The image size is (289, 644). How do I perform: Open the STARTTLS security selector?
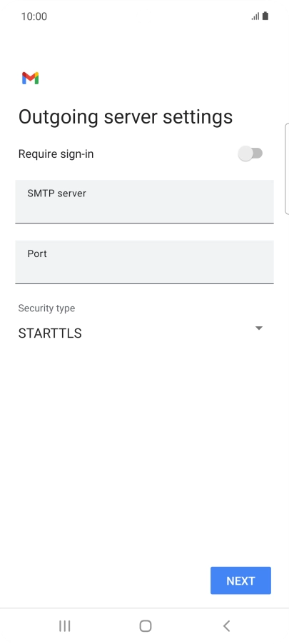coord(140,333)
